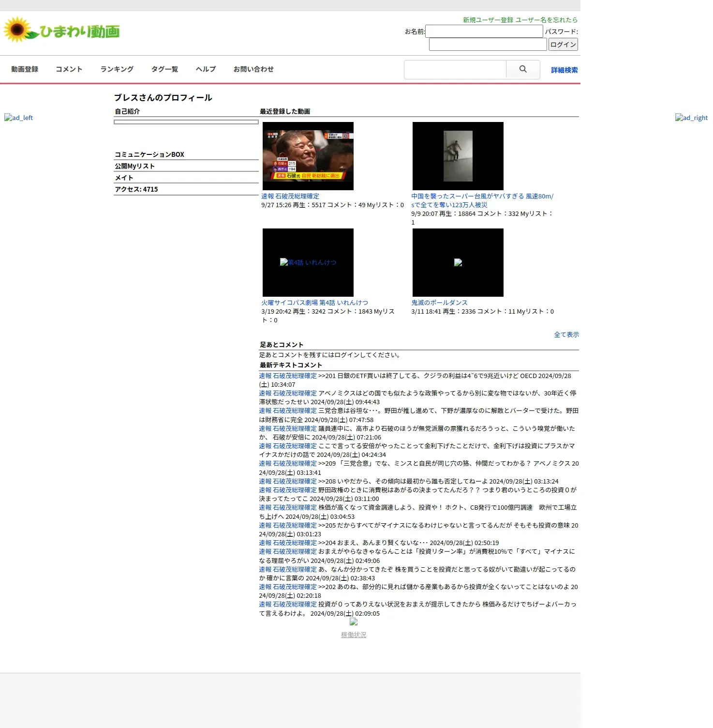Open comment link beginning 株価が高くなって
713x728 pixels.
(x=288, y=507)
